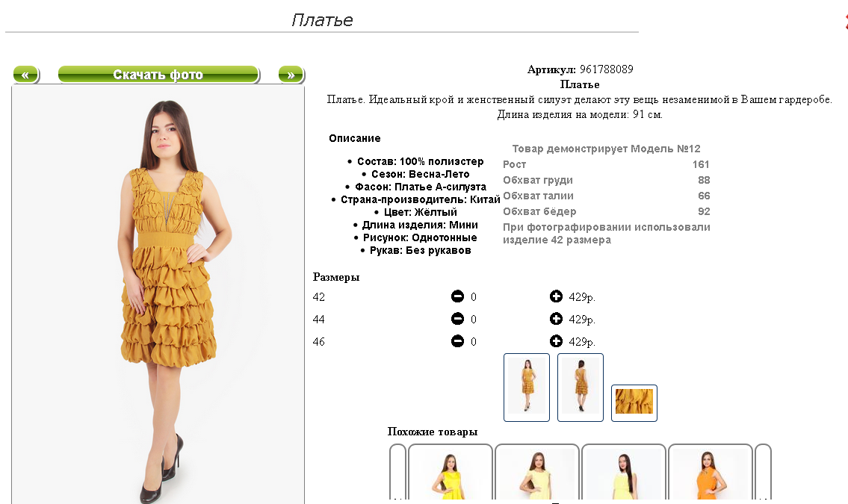This screenshot has height=504, width=848.
Task: Decrease quantity for size 42
Action: (x=457, y=296)
